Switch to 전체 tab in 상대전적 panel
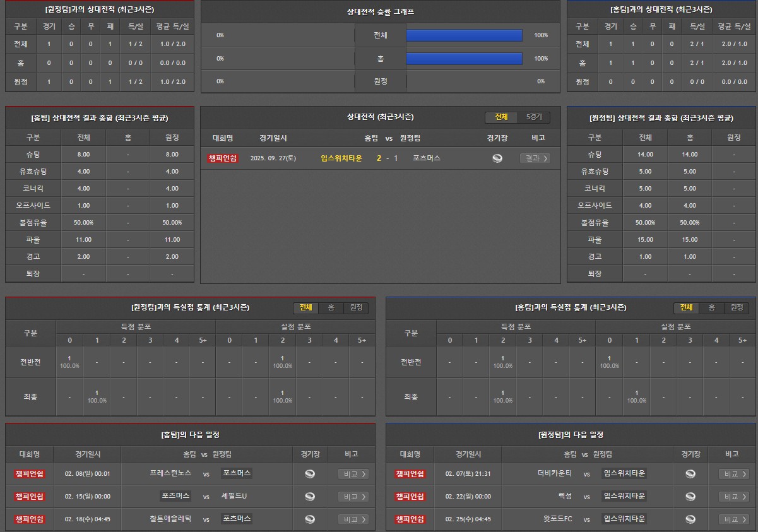 point(501,117)
